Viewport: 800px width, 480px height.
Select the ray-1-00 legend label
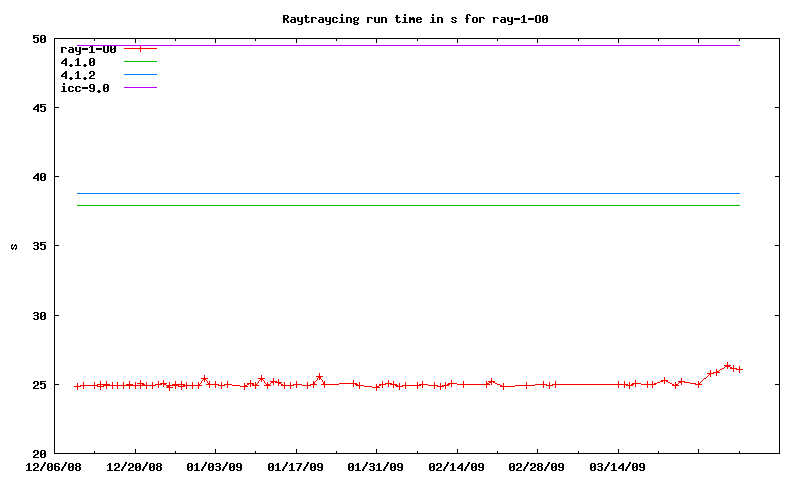point(88,49)
